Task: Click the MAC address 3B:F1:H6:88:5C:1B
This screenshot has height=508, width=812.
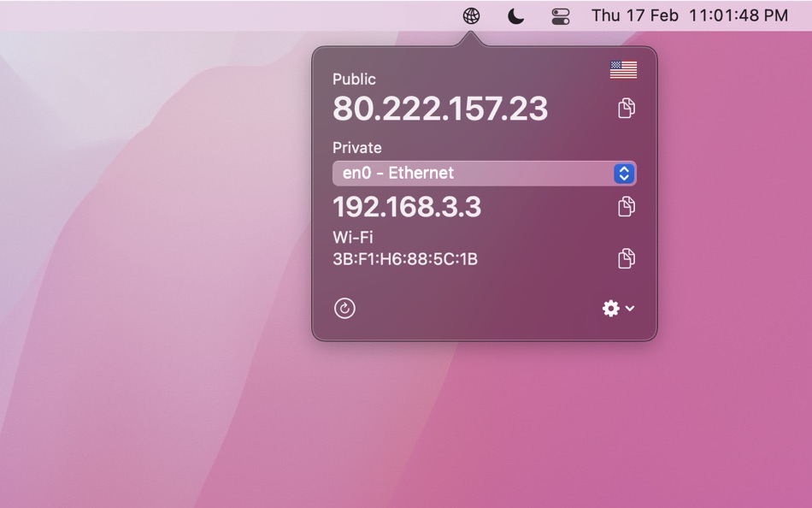Action: tap(405, 258)
